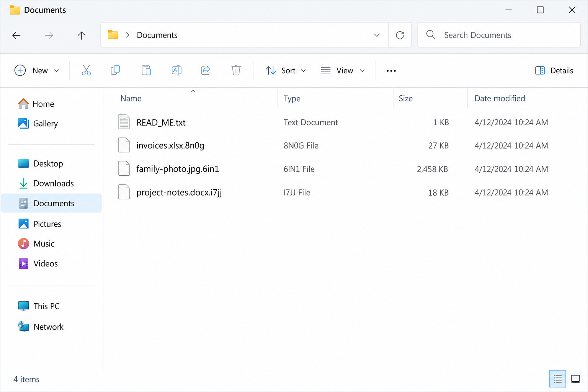Click the Cut scissors icon
588x392 pixels.
point(86,70)
